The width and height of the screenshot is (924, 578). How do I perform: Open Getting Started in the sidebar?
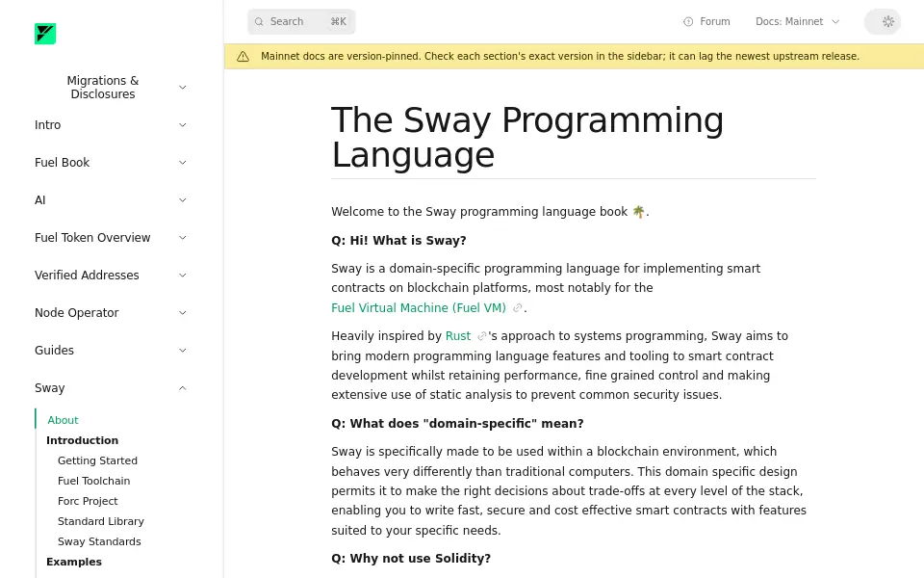click(97, 460)
